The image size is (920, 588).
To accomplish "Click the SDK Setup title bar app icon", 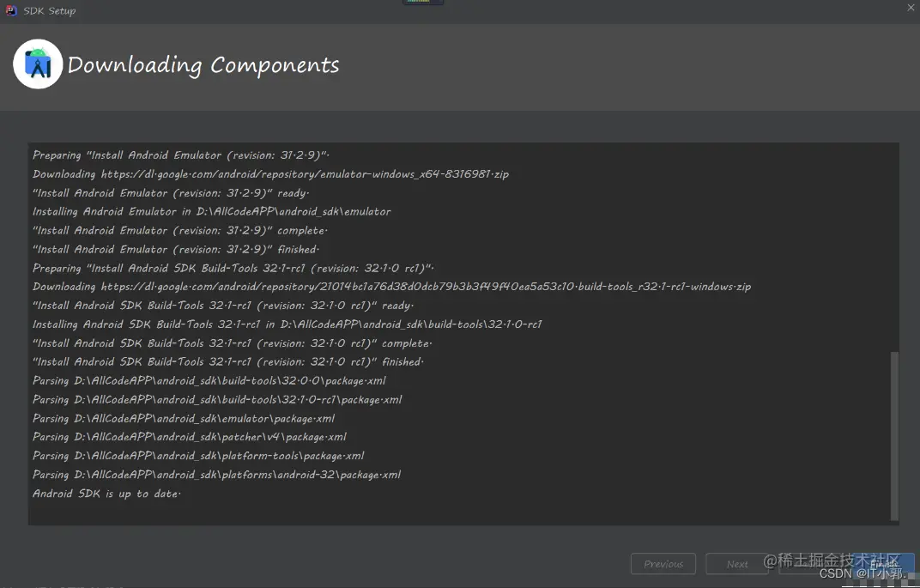I will 11,10.
